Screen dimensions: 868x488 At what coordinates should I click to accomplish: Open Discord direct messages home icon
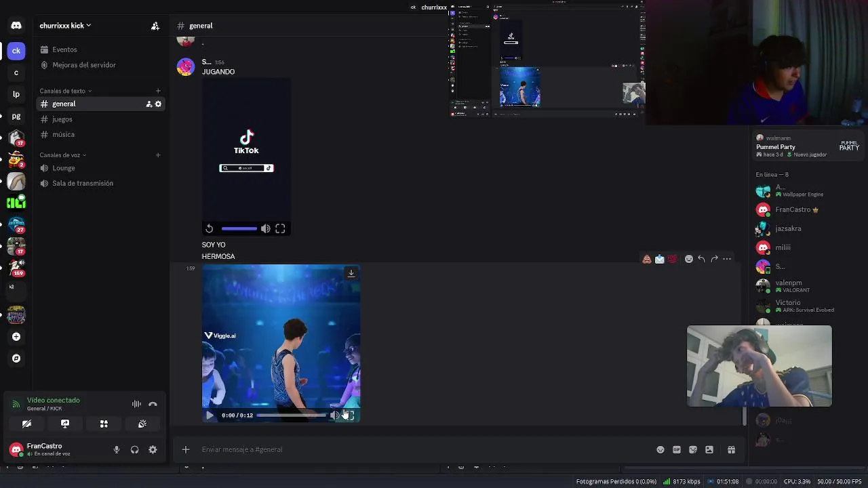[x=16, y=26]
